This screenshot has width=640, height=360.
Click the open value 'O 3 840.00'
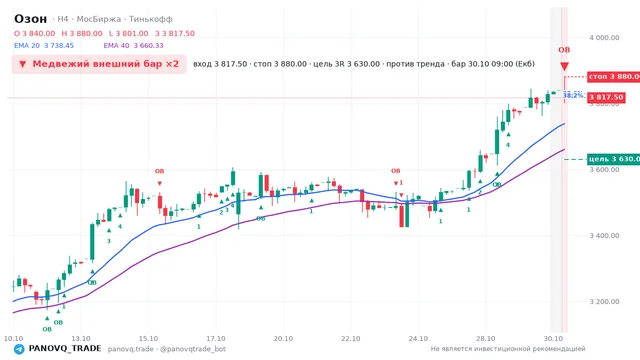pyautogui.click(x=34, y=33)
